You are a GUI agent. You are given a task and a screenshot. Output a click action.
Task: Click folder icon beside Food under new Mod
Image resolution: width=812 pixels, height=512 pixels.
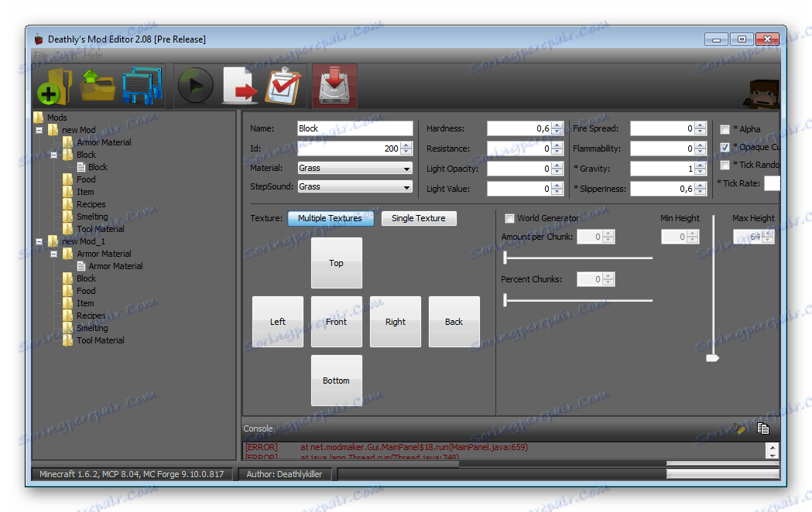click(67, 179)
